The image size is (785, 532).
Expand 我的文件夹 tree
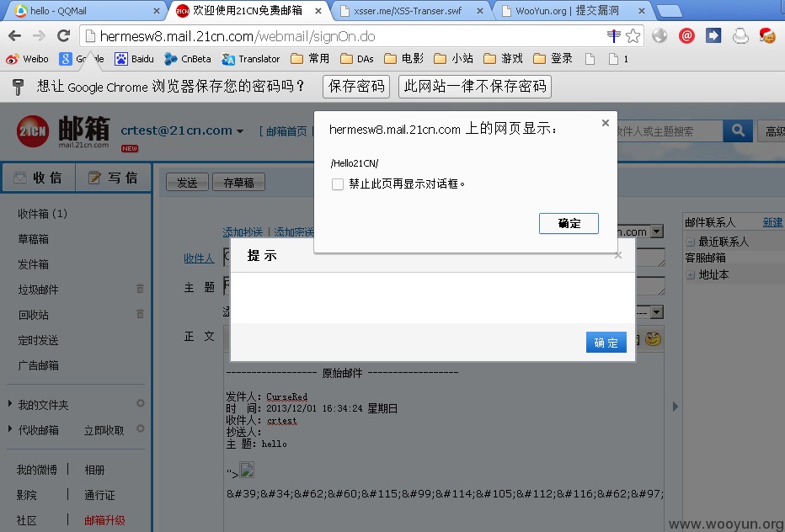[x=10, y=403]
